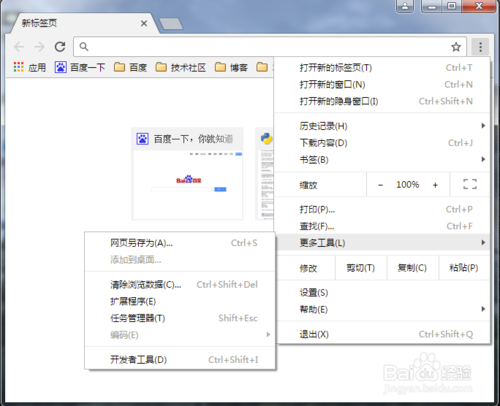This screenshot has width=500, height=406.
Task: Click the 粘贴(P) button
Action: point(464,268)
